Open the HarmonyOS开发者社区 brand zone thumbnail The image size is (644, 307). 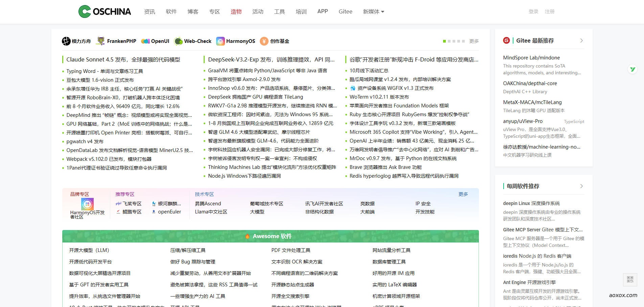[x=87, y=204]
